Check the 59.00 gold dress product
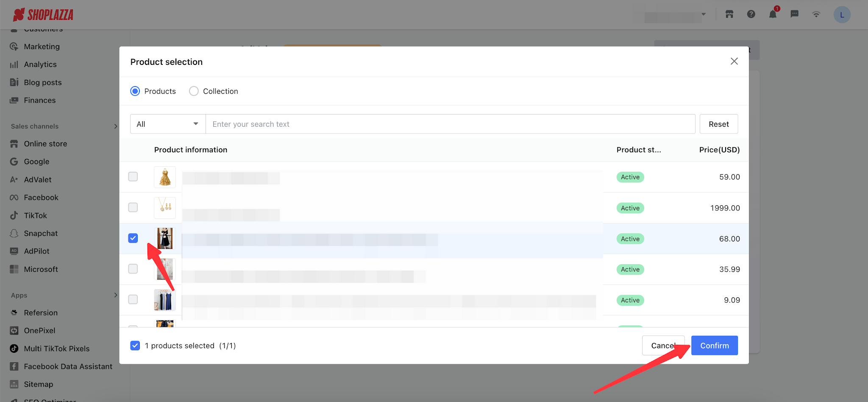 (x=133, y=176)
